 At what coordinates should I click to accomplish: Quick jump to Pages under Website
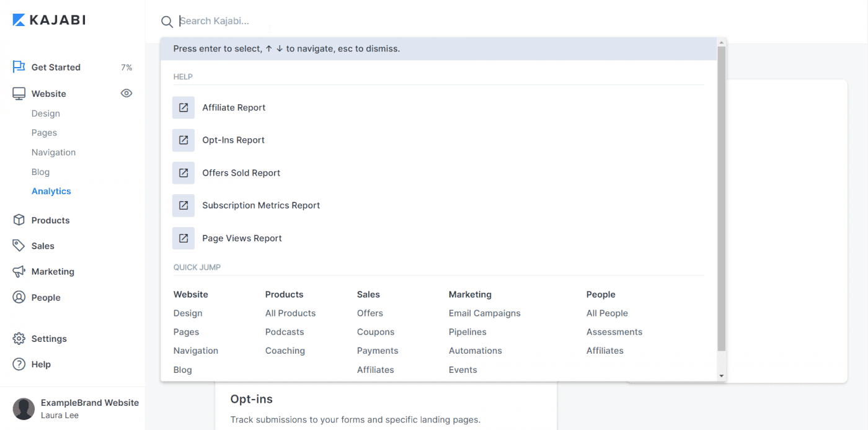[186, 332]
